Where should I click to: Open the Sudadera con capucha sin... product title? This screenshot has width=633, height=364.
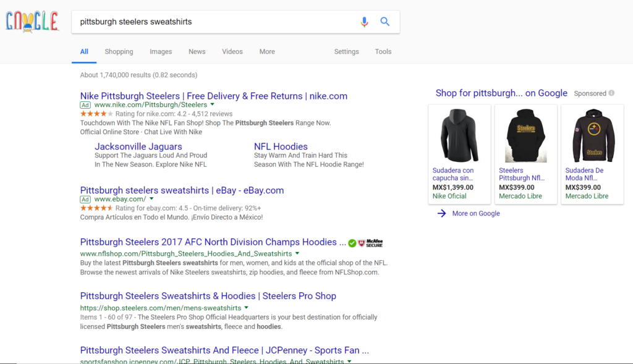coord(453,174)
